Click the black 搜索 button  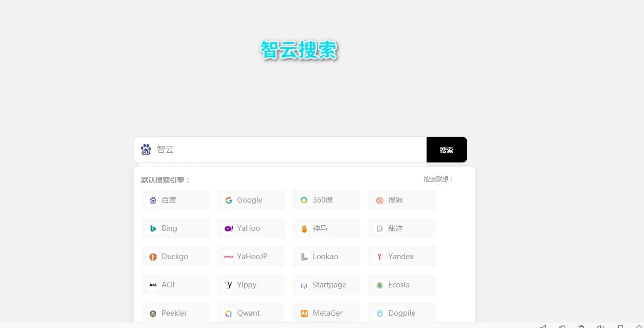point(447,150)
